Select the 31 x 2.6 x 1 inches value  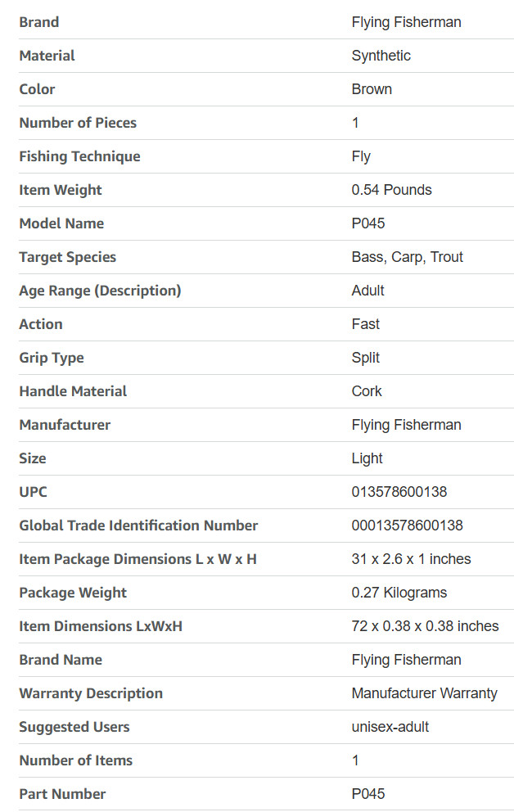(412, 559)
